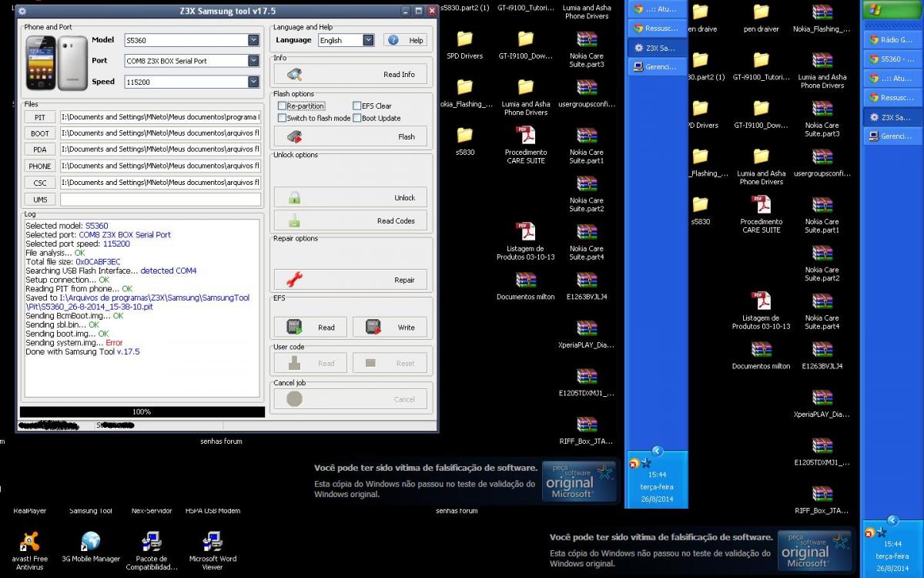This screenshot has height=578, width=924.
Task: Click the CSC file browse button
Action: pyautogui.click(x=40, y=183)
